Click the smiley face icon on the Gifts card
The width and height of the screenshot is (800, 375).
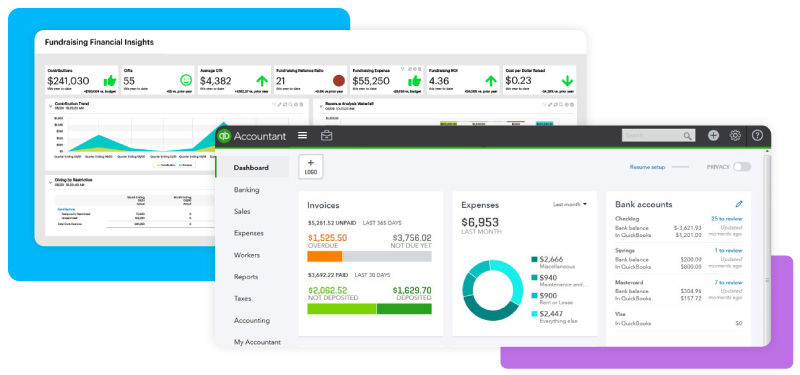point(186,80)
